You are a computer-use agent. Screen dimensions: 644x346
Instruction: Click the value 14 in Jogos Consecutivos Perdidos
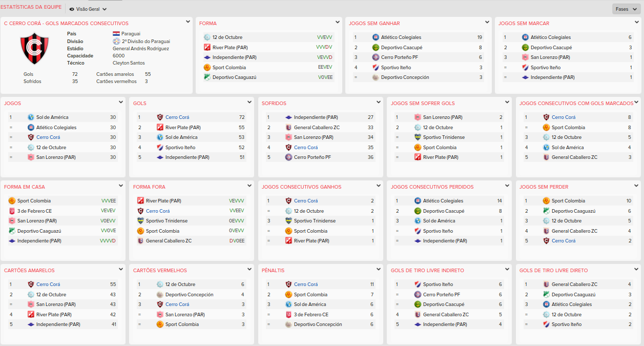tap(500, 201)
